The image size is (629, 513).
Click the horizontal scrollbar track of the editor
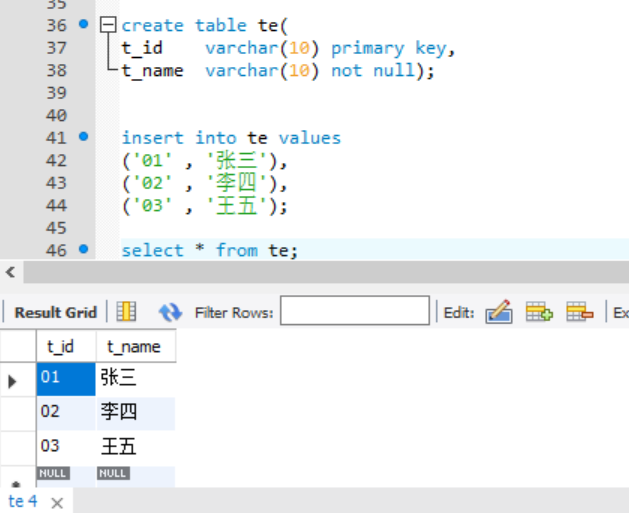[x=326, y=272]
